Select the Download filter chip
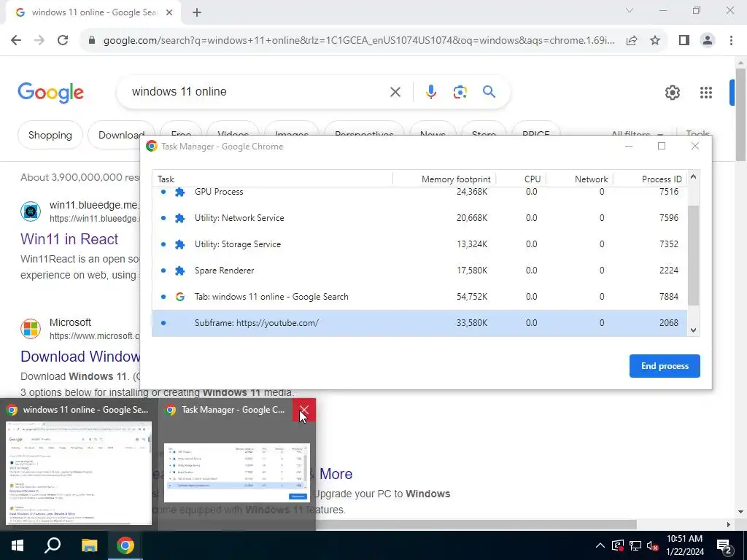This screenshot has height=560, width=747. click(x=121, y=135)
